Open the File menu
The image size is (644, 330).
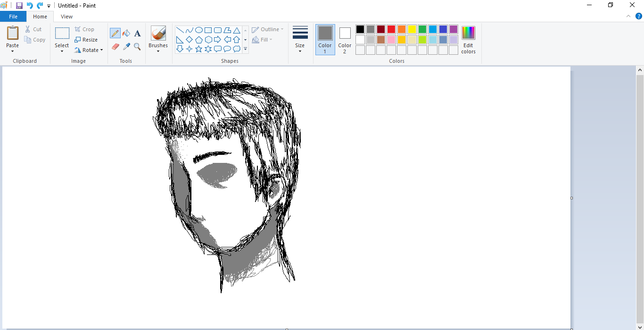pos(13,17)
